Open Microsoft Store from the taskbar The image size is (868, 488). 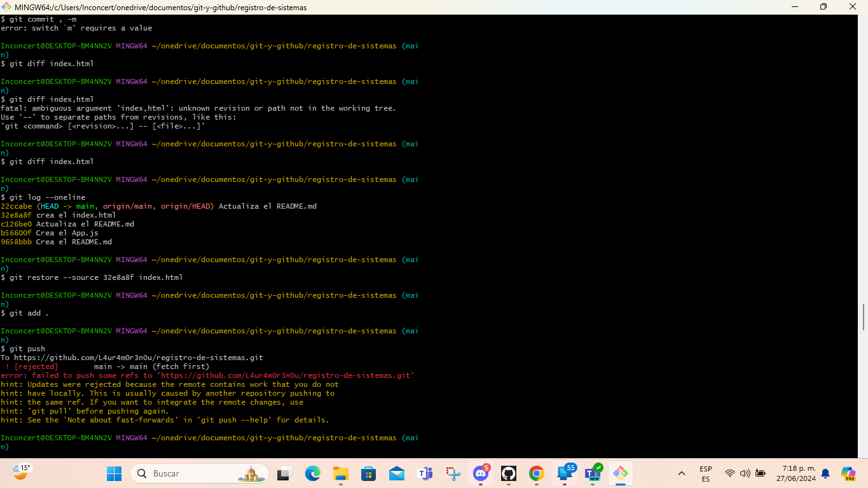click(369, 473)
